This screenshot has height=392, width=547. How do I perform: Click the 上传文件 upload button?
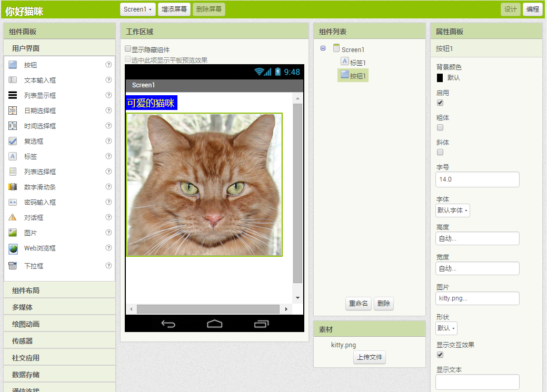[370, 358]
